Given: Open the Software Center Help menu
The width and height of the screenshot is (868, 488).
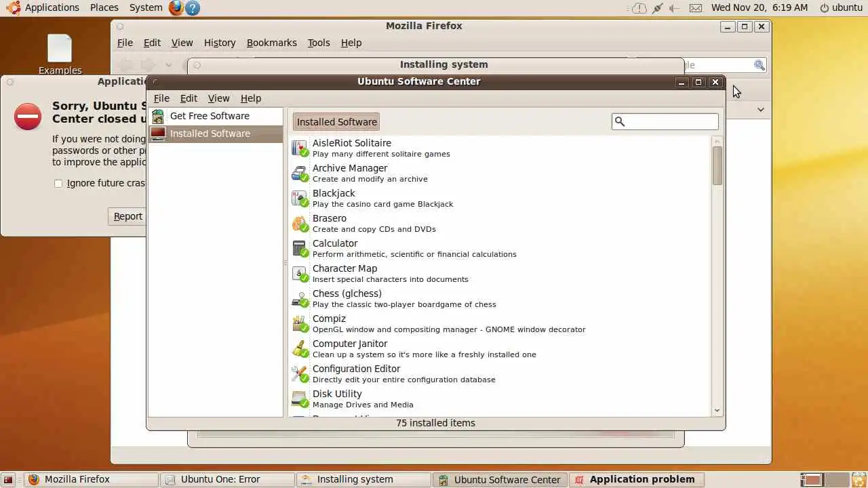Looking at the screenshot, I should 251,98.
